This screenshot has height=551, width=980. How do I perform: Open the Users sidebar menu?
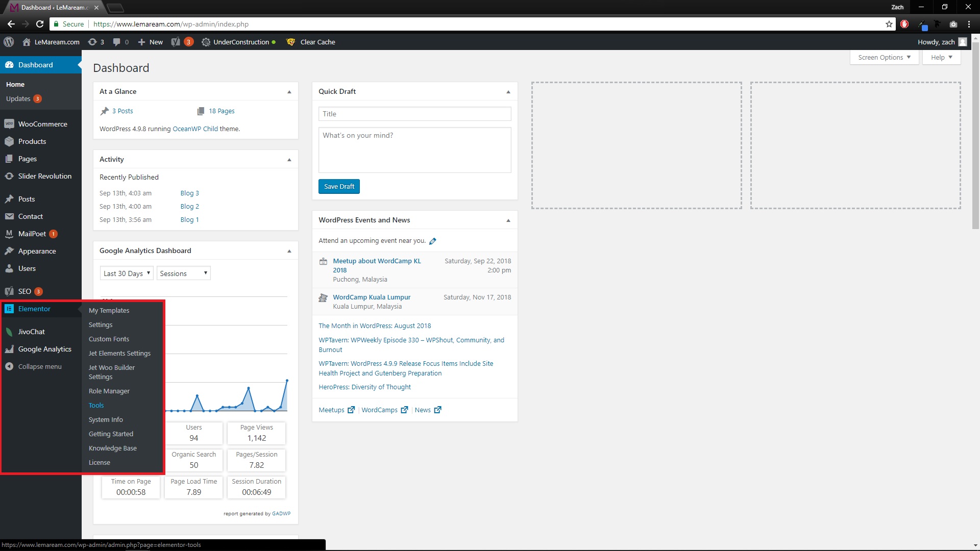(x=41, y=268)
